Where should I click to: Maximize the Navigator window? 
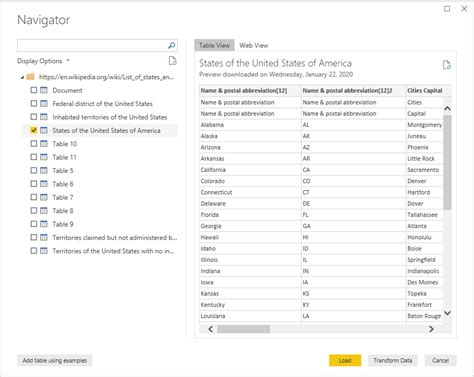447,9
